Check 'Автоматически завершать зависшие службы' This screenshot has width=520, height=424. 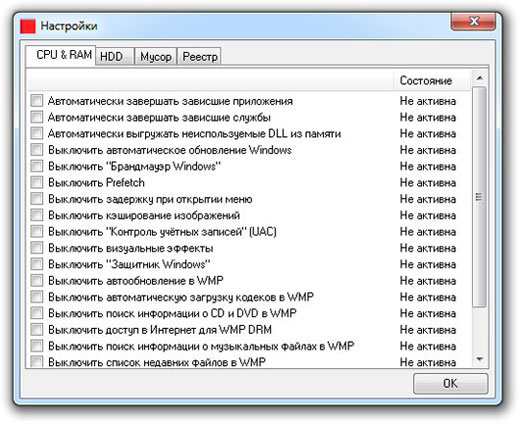tap(37, 117)
